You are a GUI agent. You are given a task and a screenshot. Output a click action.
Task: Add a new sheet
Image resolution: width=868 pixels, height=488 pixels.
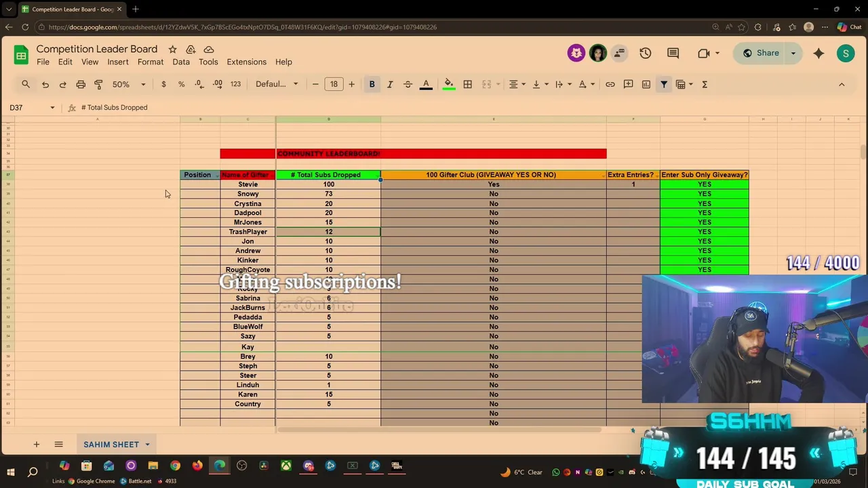click(x=37, y=445)
